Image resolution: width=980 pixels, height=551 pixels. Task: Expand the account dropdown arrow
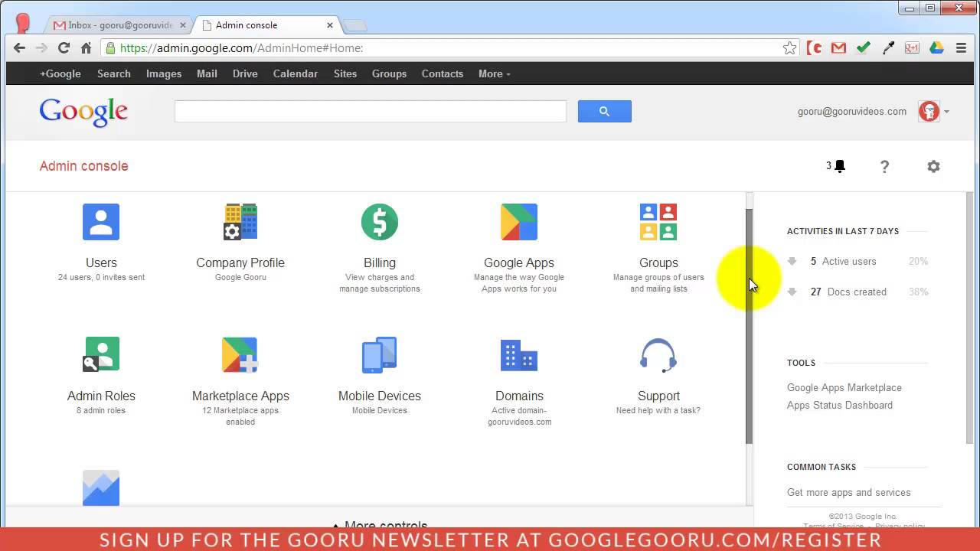pyautogui.click(x=946, y=112)
